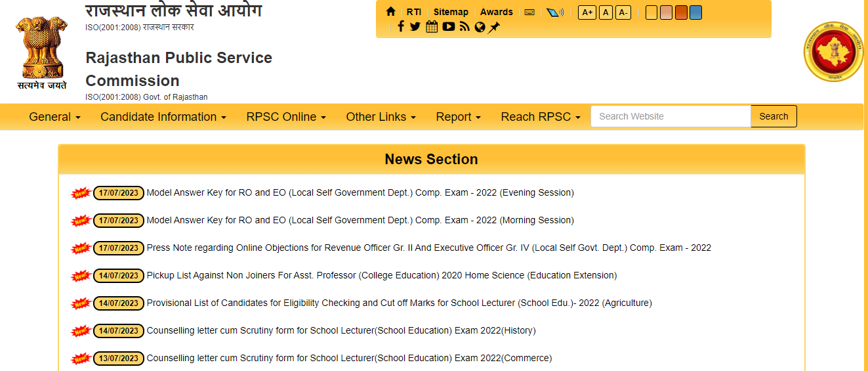Expand the General menu
Viewport: 868px width, 371px height.
(55, 117)
